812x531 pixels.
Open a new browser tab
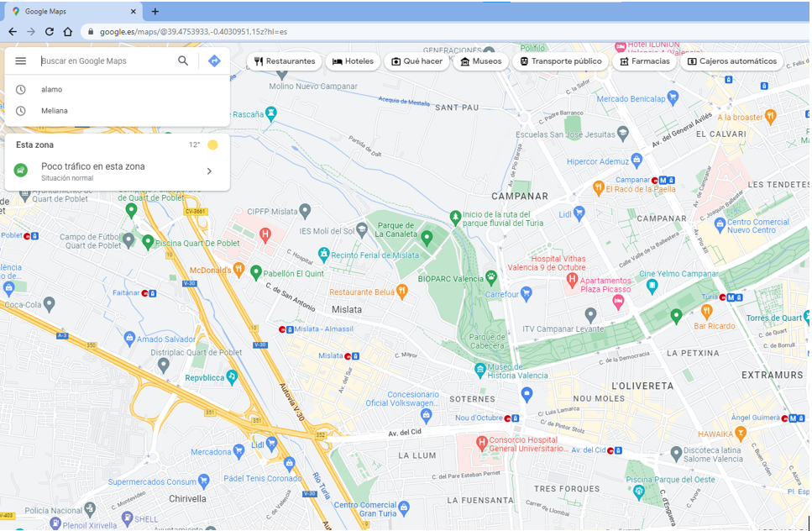pos(155,12)
